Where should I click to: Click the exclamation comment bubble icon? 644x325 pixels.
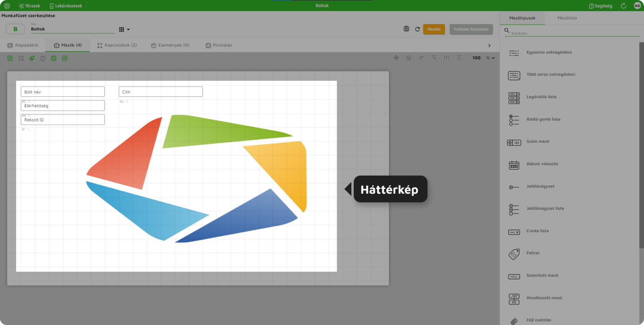[43, 58]
